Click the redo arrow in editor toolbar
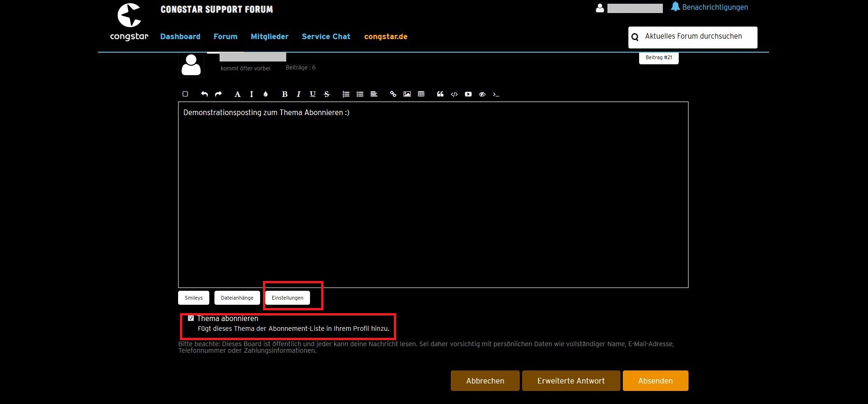 [x=218, y=94]
